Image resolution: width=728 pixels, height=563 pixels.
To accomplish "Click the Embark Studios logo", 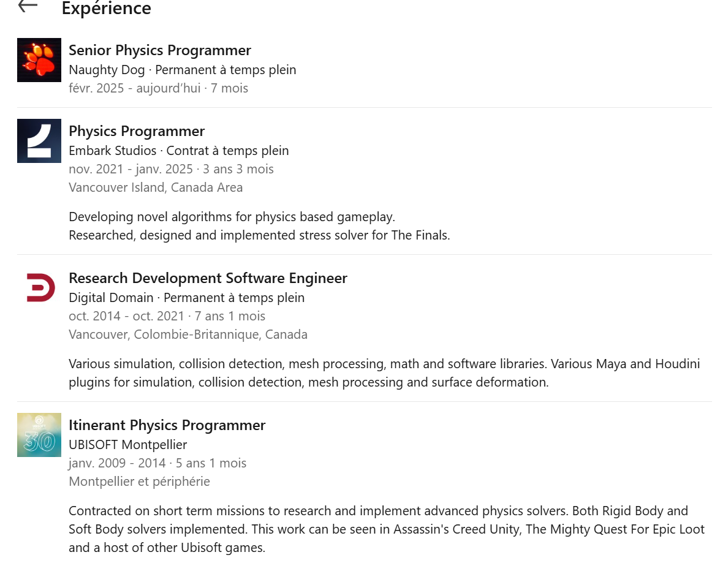I will click(39, 141).
